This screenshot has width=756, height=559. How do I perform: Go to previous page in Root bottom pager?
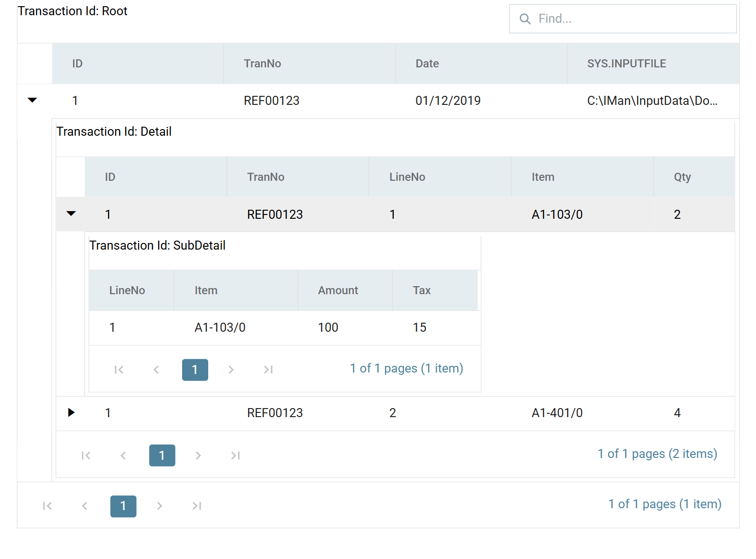(84, 506)
